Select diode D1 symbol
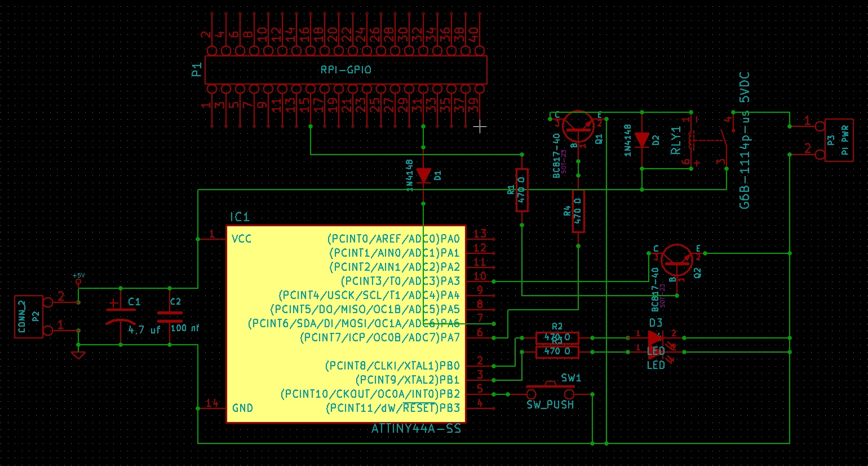This screenshot has height=466, width=868. [423, 175]
